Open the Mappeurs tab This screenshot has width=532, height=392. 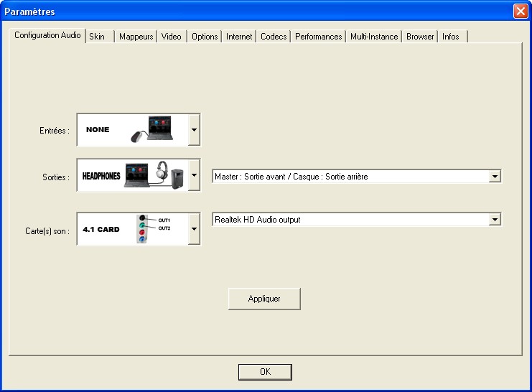coord(136,37)
